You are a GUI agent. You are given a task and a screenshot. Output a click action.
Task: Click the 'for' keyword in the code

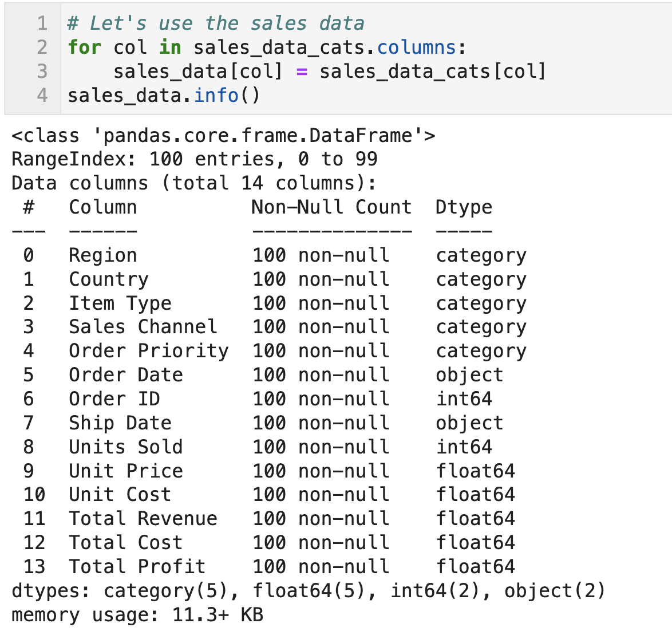84,47
